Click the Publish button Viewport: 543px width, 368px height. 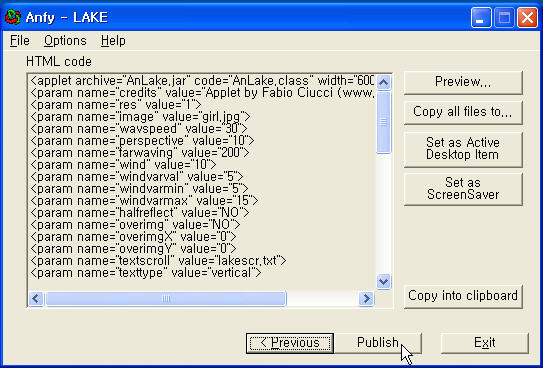coord(378,343)
